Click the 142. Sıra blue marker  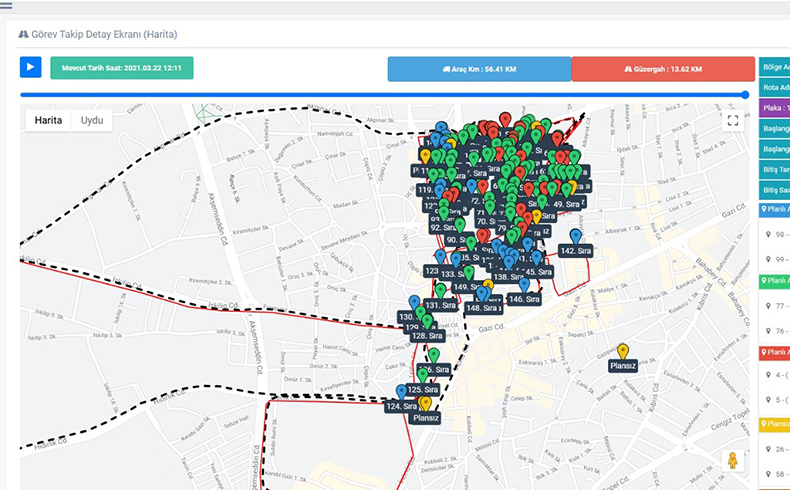pos(575,236)
